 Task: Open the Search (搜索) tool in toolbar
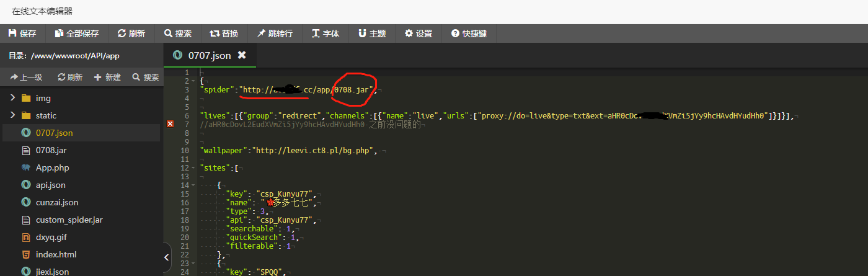tap(178, 33)
